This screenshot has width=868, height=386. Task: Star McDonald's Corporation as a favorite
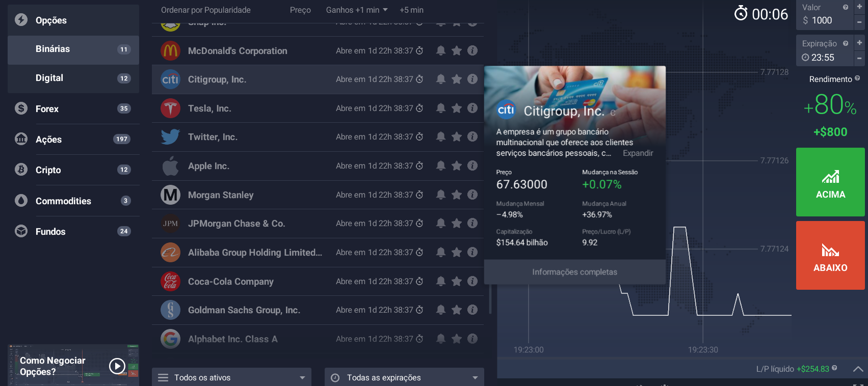(457, 50)
